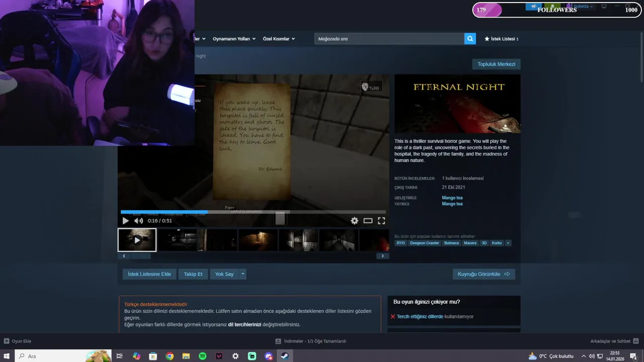The width and height of the screenshot is (644, 362).
Task: Expand the Özel Kısımlar menu
Action: point(279,39)
